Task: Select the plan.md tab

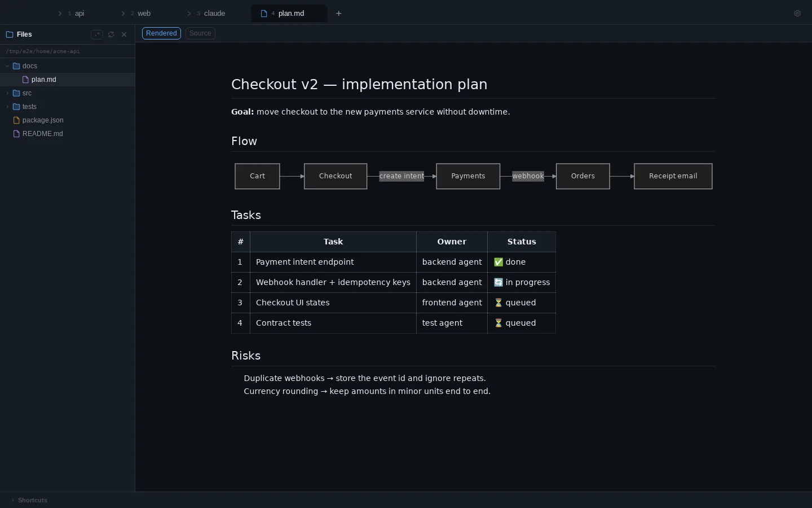Action: [x=289, y=14]
